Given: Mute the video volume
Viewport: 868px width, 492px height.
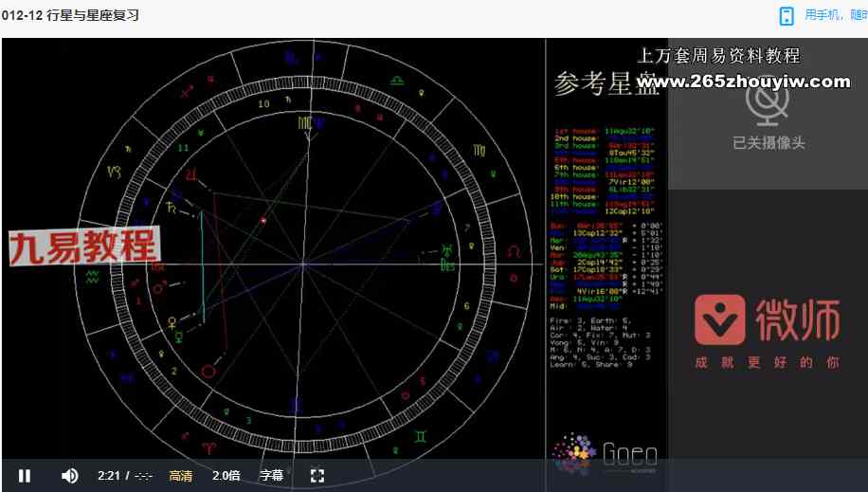Looking at the screenshot, I should tap(69, 475).
